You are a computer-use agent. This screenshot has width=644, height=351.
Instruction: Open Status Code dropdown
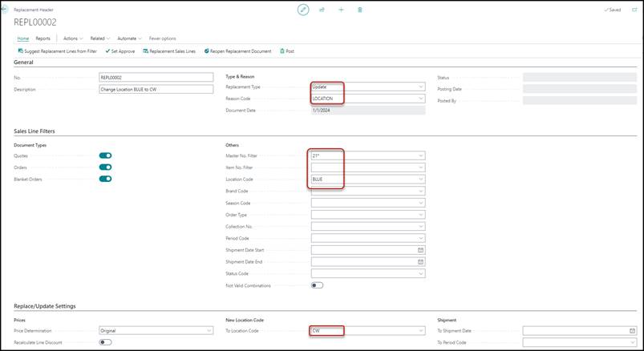[420, 273]
